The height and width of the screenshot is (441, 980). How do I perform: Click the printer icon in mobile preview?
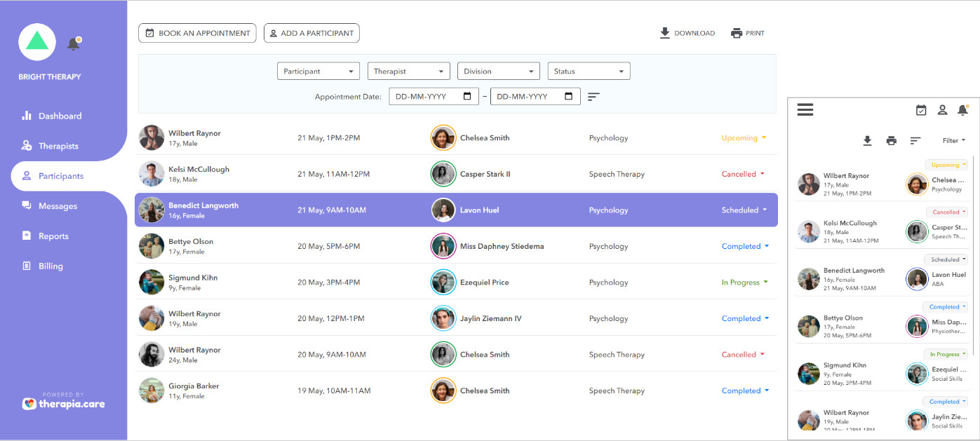tap(891, 141)
